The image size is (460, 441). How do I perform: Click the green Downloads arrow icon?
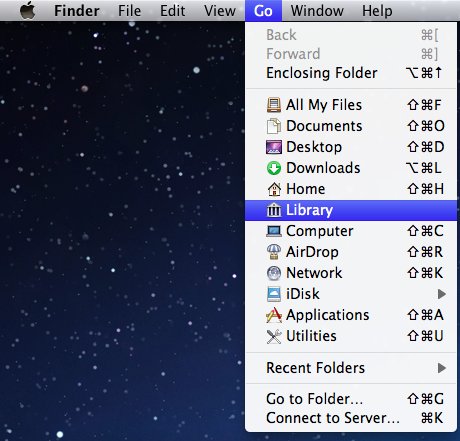pyautogui.click(x=274, y=168)
